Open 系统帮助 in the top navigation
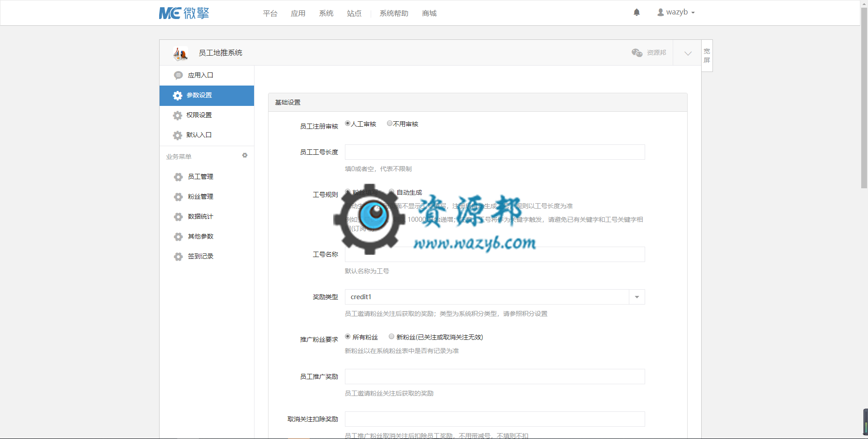The width and height of the screenshot is (868, 439). [394, 14]
